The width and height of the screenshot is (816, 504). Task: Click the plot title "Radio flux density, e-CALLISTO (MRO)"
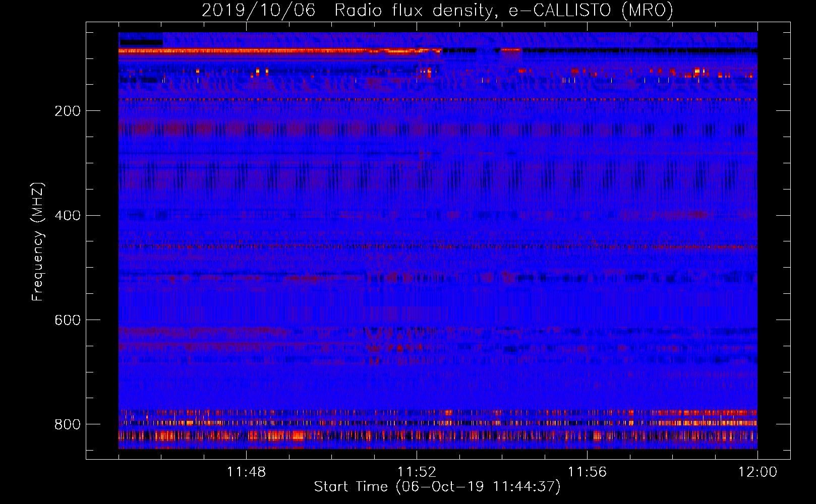pos(504,11)
